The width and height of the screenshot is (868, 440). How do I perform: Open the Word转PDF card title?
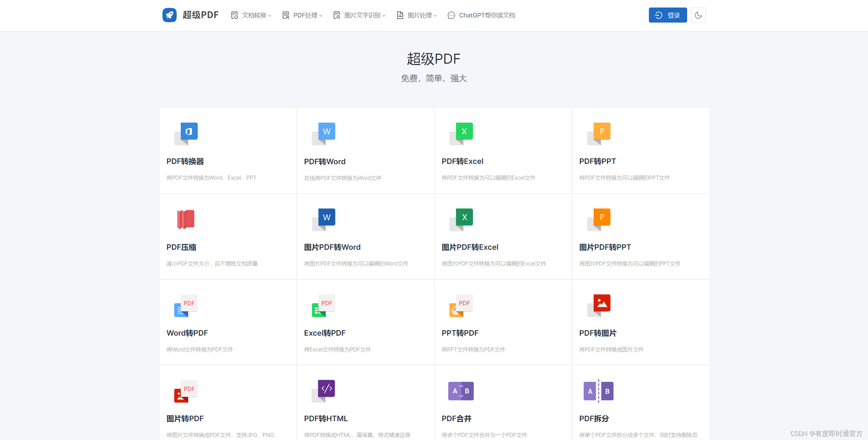click(187, 333)
